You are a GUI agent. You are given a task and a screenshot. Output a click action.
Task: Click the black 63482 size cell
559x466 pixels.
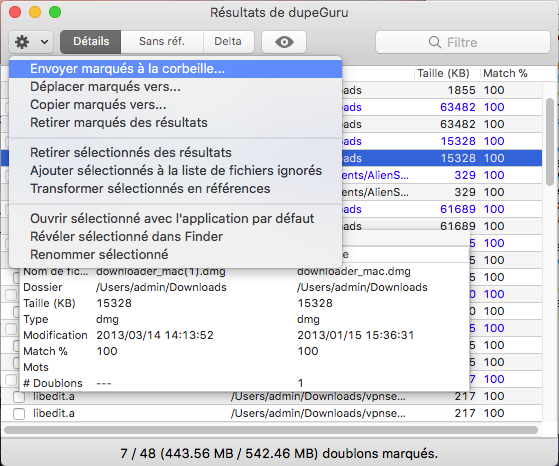458,124
